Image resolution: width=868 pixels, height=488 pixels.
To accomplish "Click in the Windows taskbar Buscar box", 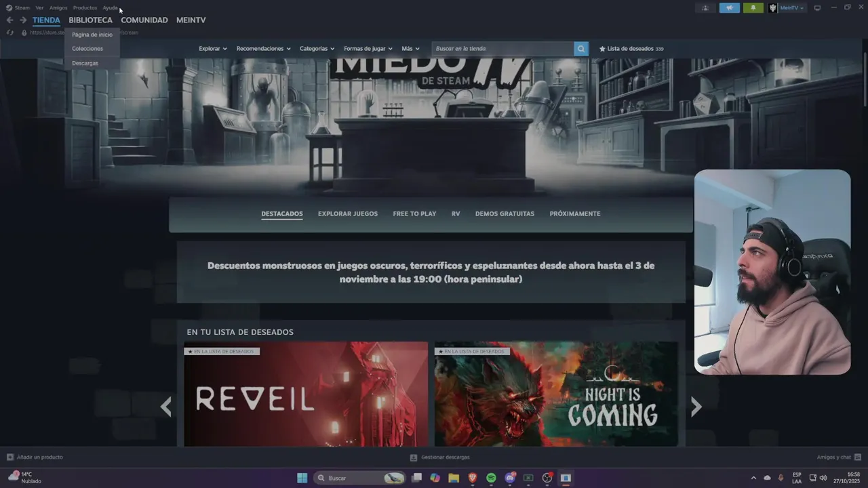I will 359,478.
